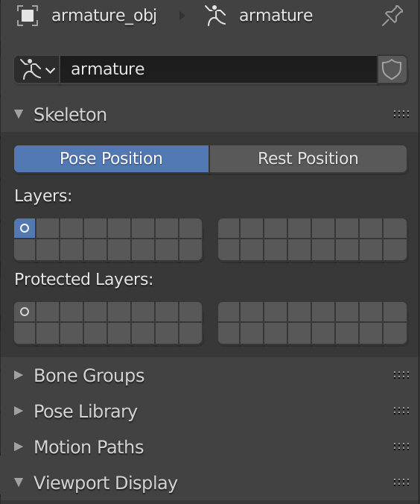Image resolution: width=420 pixels, height=504 pixels.
Task: Enable the second armature layer in top row
Action: (48, 228)
